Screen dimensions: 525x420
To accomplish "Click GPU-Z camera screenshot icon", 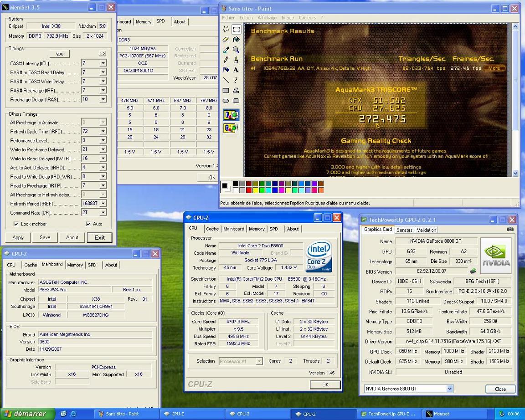I will click(x=510, y=229).
